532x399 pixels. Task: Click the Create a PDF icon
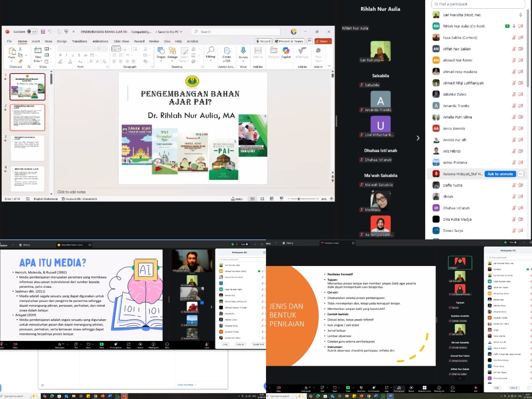[x=227, y=51]
